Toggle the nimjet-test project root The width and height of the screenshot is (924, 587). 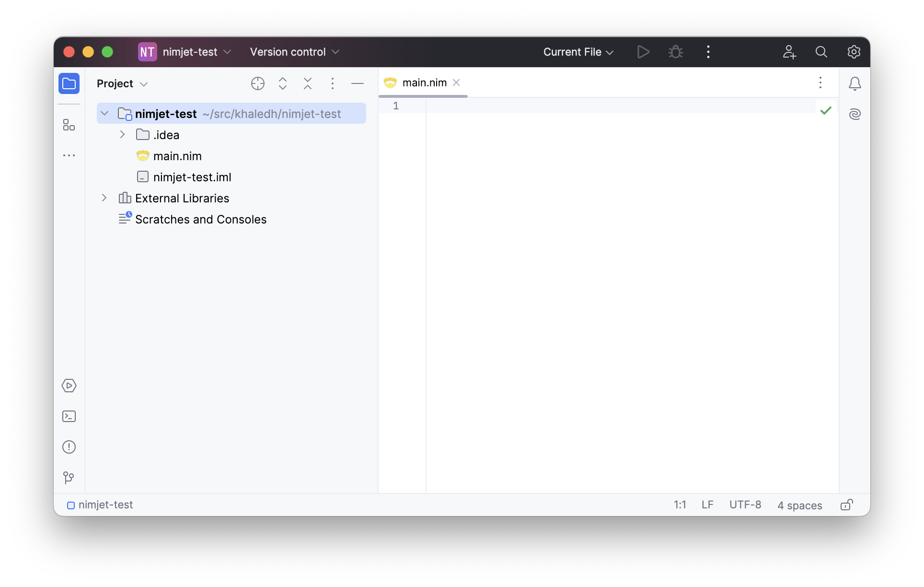[x=104, y=113]
